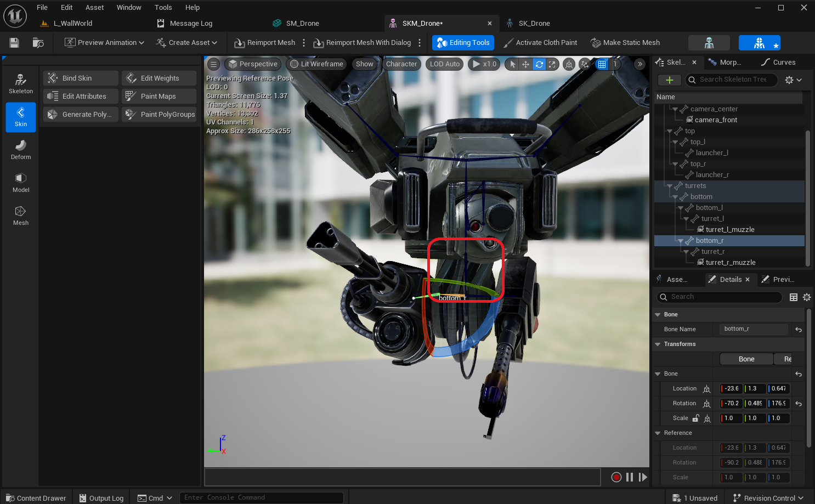815x504 pixels.
Task: Open viewport hamburger options menu
Action: coord(214,64)
